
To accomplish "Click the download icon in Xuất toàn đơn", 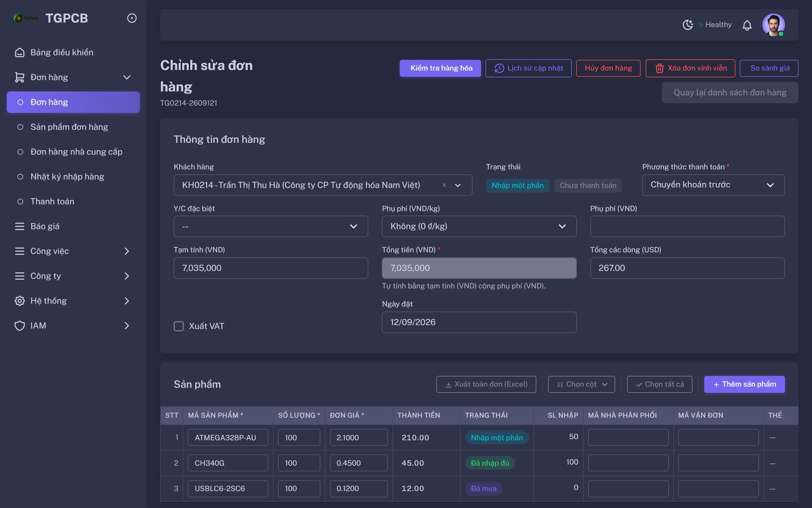I will 449,385.
